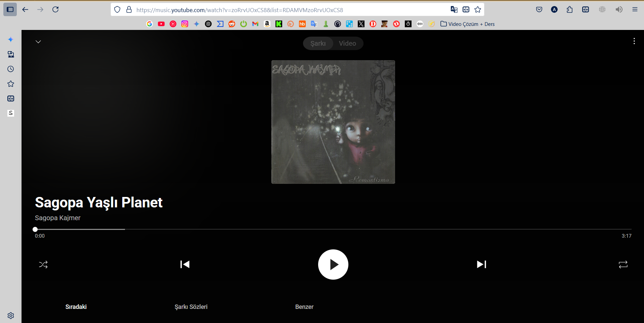This screenshot has height=323, width=644.
Task: Reload the current page
Action: 55,9
